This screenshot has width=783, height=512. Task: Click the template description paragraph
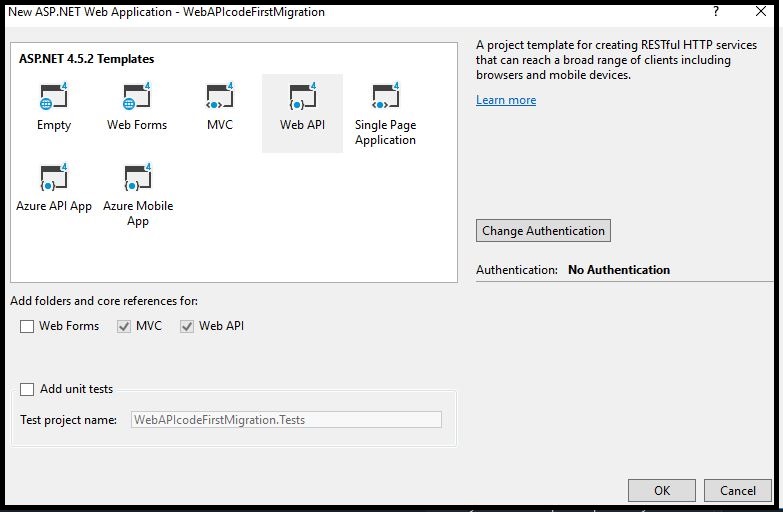616,60
